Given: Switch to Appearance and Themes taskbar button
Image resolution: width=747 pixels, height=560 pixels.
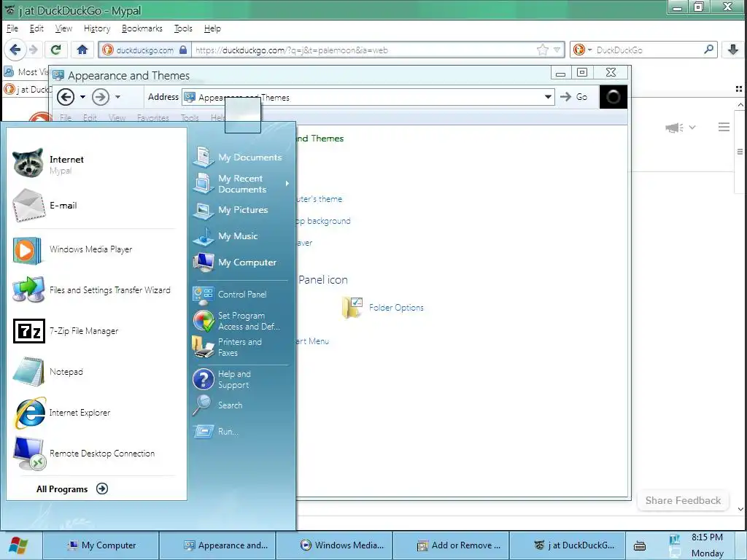Looking at the screenshot, I should pos(217,545).
